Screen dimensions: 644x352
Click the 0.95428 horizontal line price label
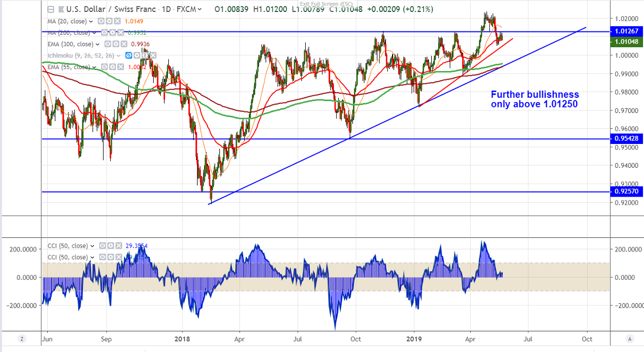coord(626,139)
